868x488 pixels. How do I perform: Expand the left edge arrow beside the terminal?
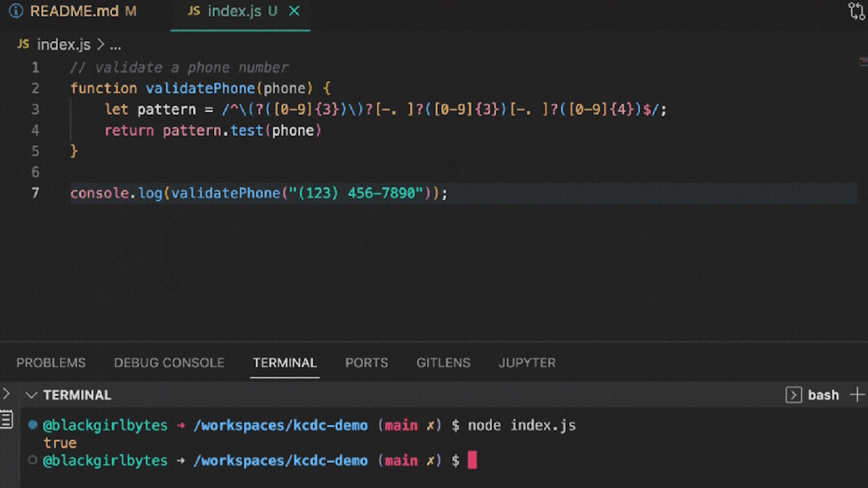(x=6, y=394)
